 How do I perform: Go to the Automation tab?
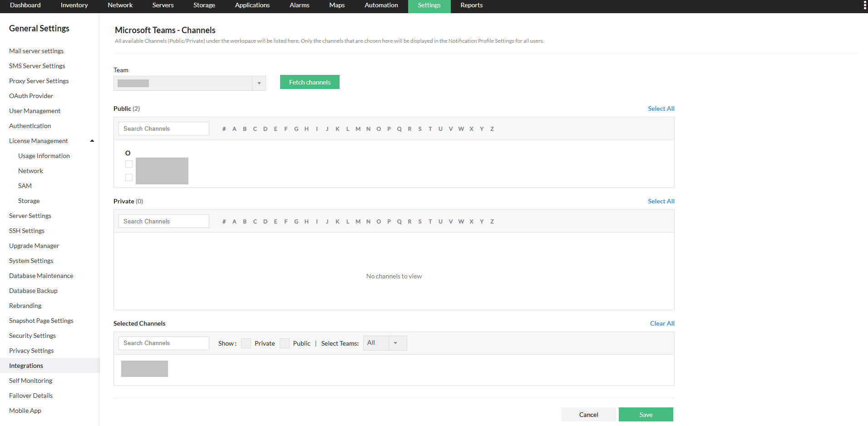point(381,5)
